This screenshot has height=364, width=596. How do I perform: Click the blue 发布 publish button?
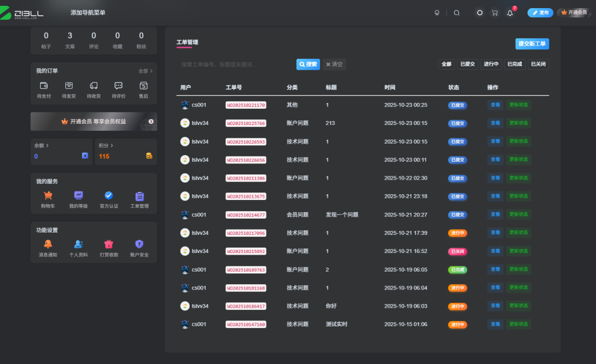click(541, 12)
